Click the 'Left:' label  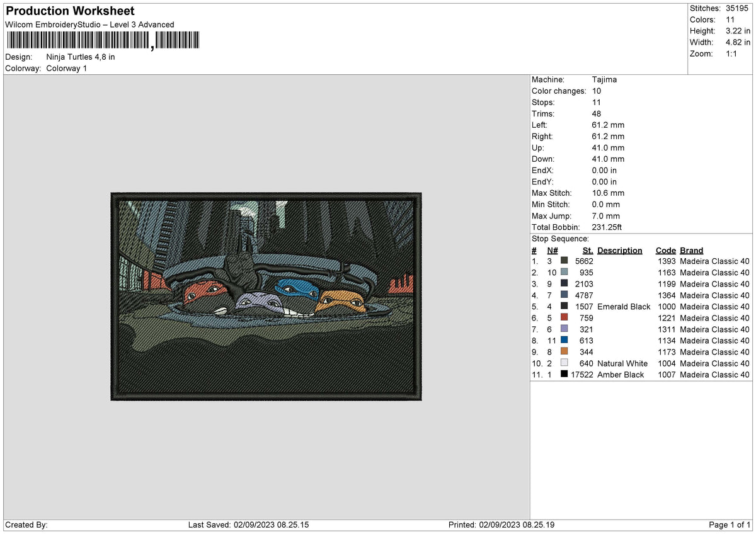[541, 125]
